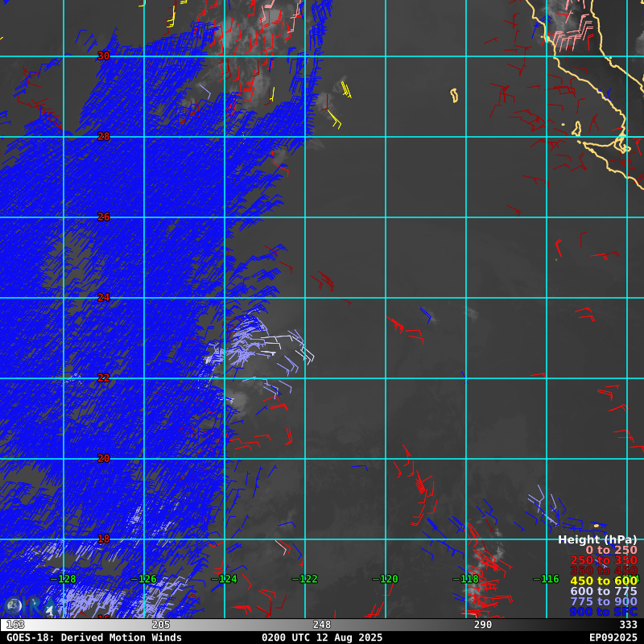Select the '0 to 250' height legend entry
The height and width of the screenshot is (644, 644).
click(611, 550)
